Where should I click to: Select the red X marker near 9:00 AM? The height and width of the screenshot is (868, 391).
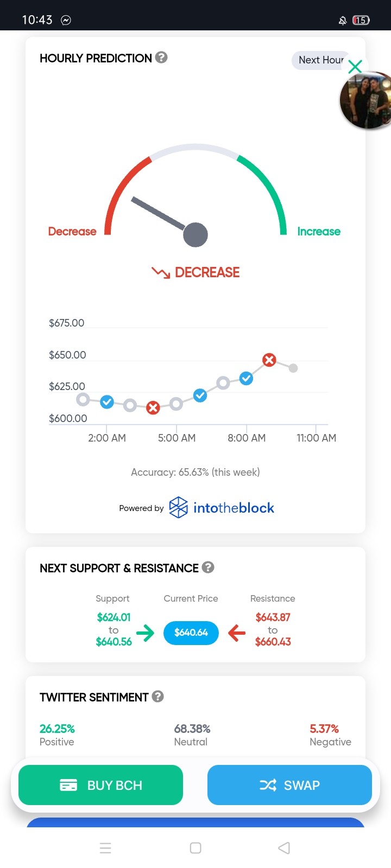pyautogui.click(x=269, y=360)
